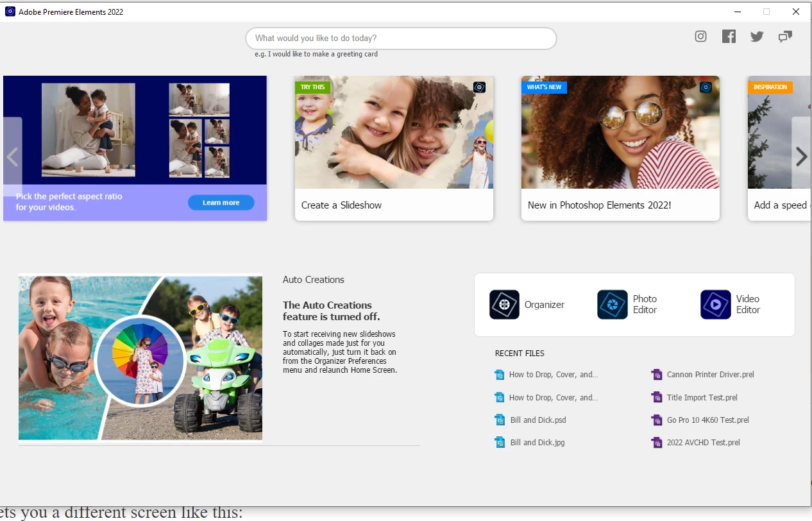This screenshot has width=812, height=521.
Task: Click the greeting card example hint text
Action: pos(316,55)
